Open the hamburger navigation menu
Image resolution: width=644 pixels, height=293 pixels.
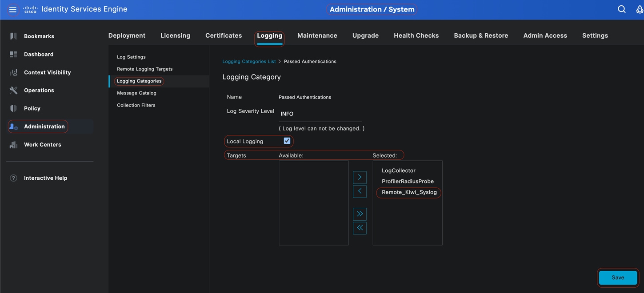(x=12, y=9)
